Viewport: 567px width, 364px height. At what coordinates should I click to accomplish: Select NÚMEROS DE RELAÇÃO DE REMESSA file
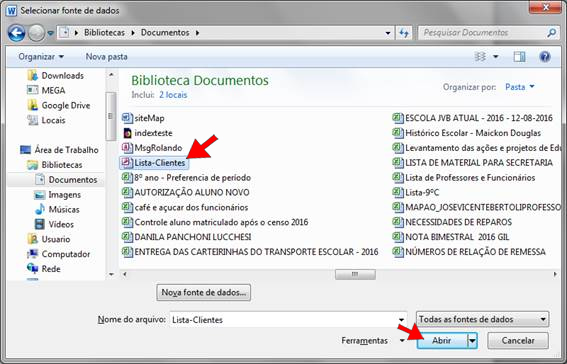click(469, 252)
